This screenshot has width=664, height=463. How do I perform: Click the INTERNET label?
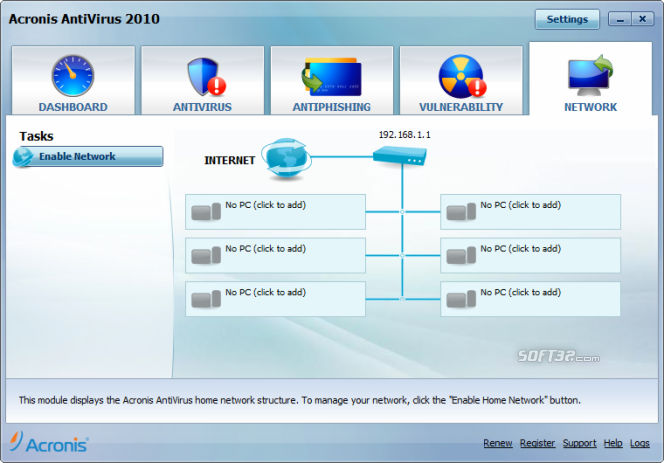[230, 161]
